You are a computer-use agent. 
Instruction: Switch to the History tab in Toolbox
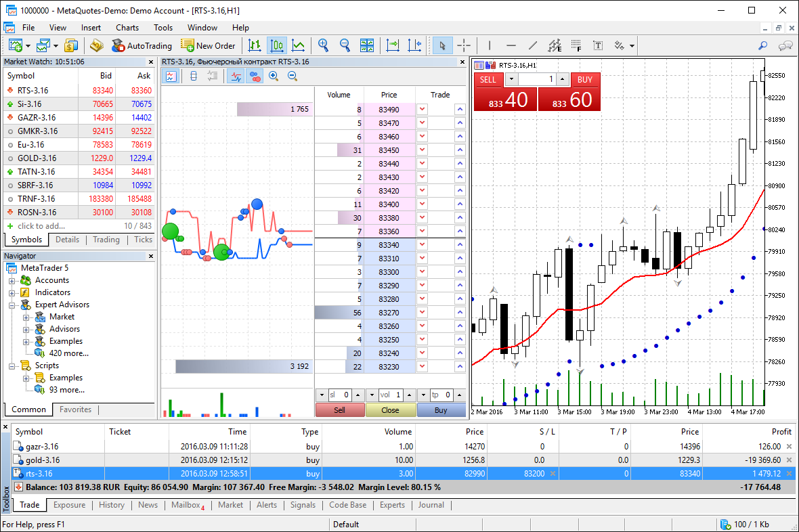coord(111,505)
